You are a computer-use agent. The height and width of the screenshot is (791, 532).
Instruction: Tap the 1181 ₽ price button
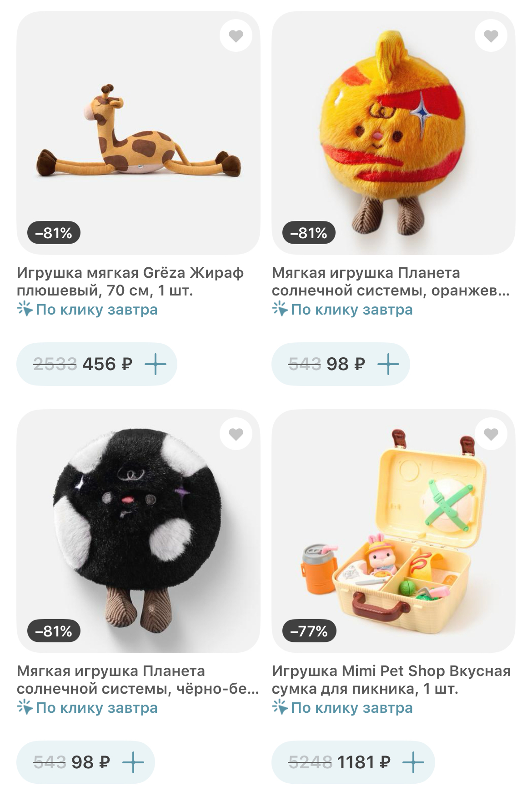click(x=353, y=762)
